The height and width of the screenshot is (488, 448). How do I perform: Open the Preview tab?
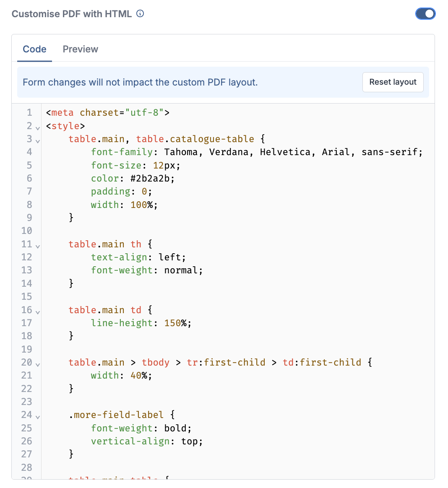click(x=80, y=49)
